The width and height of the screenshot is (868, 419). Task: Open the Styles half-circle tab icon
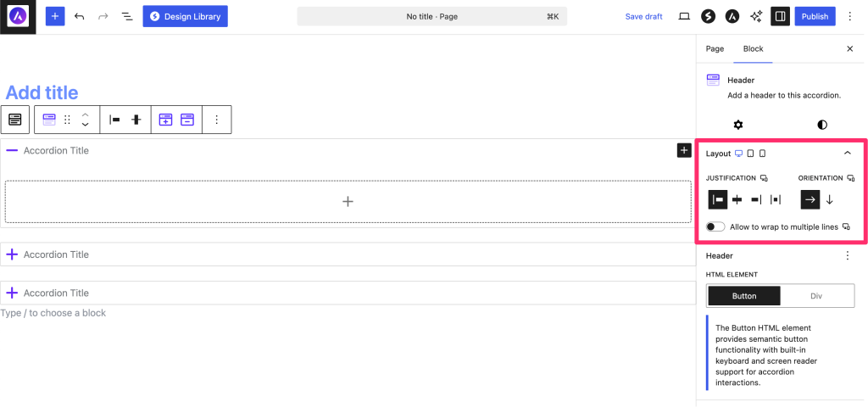[821, 125]
